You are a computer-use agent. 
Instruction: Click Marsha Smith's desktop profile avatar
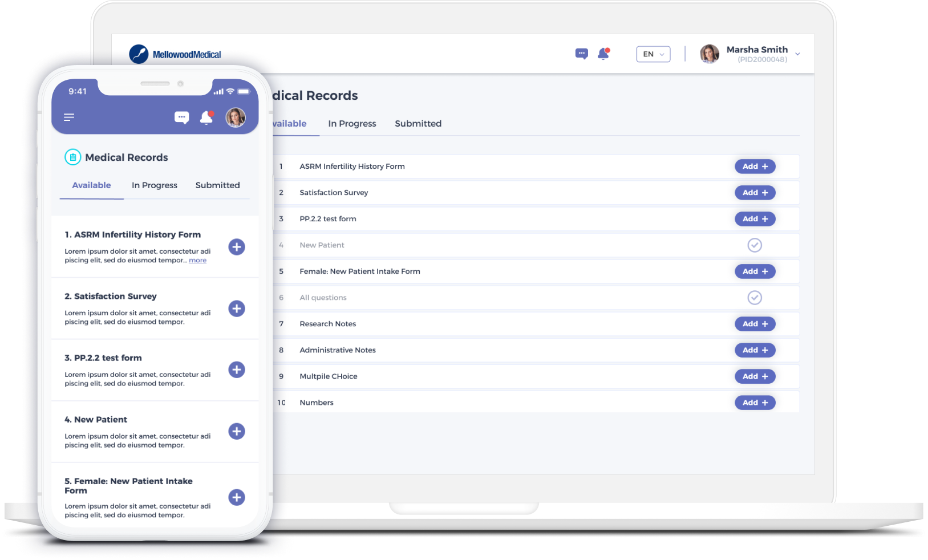coord(710,54)
